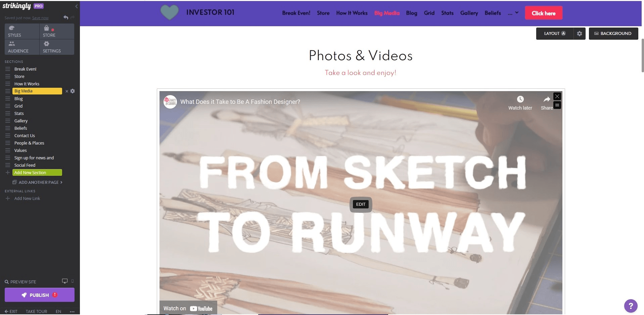
Task: Open the Store panel
Action: tap(57, 31)
